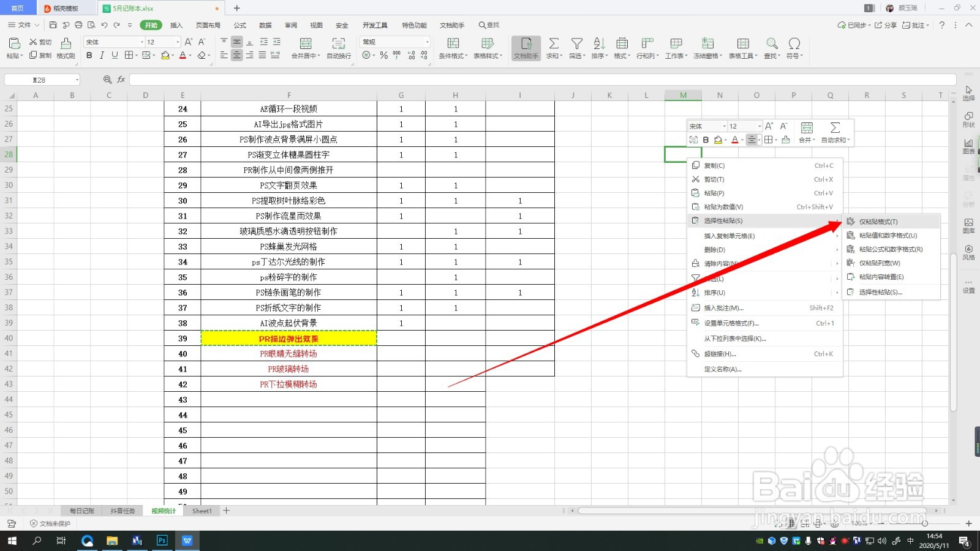Choose 复制(C) in the context menu
Viewport: 980px width, 551px height.
[764, 165]
